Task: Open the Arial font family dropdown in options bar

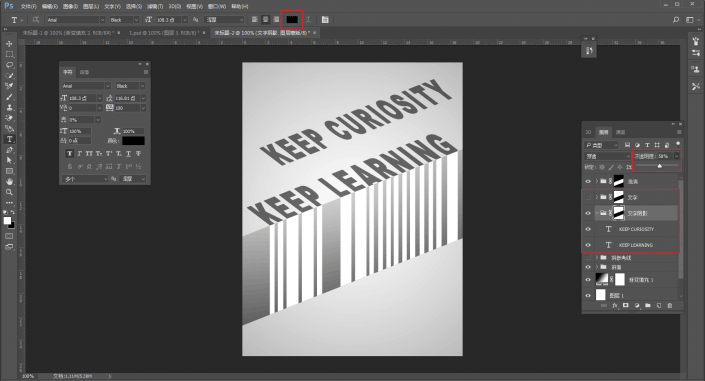Action: [x=102, y=20]
